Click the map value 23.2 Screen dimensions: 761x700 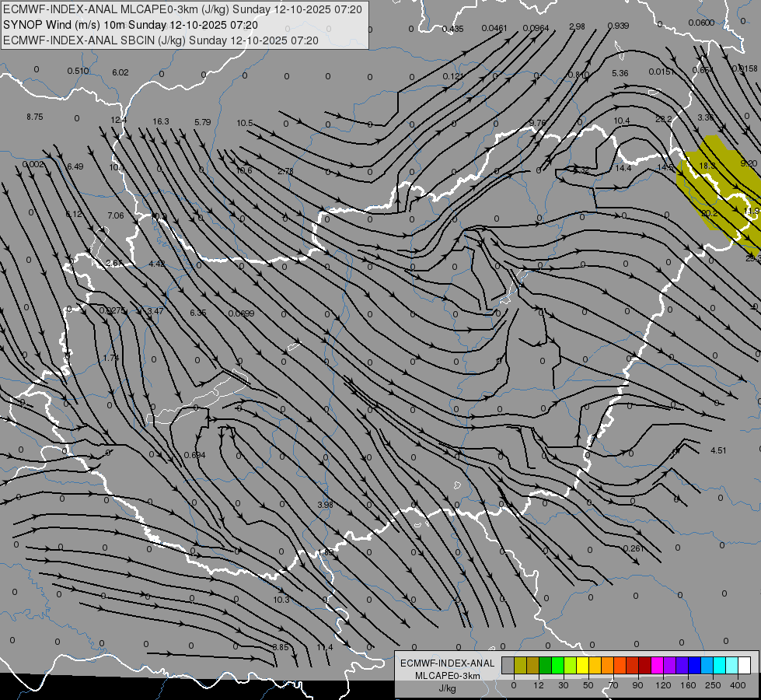click(x=664, y=120)
